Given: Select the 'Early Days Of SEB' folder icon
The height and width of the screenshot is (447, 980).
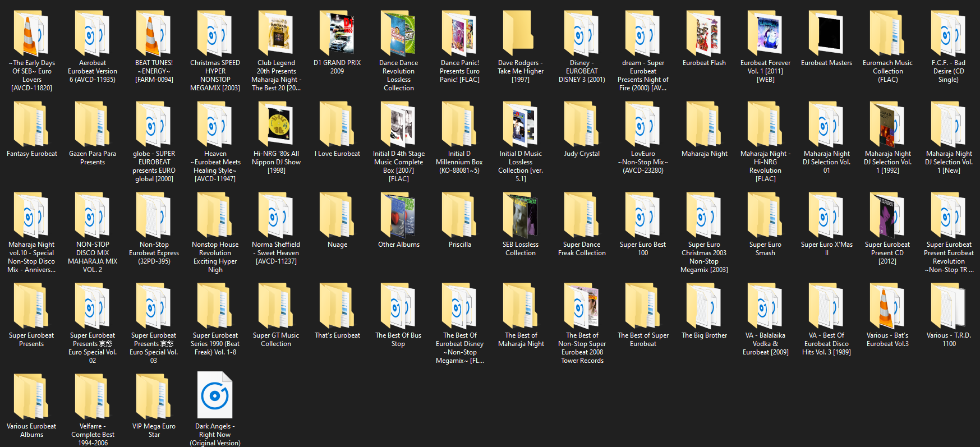Looking at the screenshot, I should (x=31, y=34).
